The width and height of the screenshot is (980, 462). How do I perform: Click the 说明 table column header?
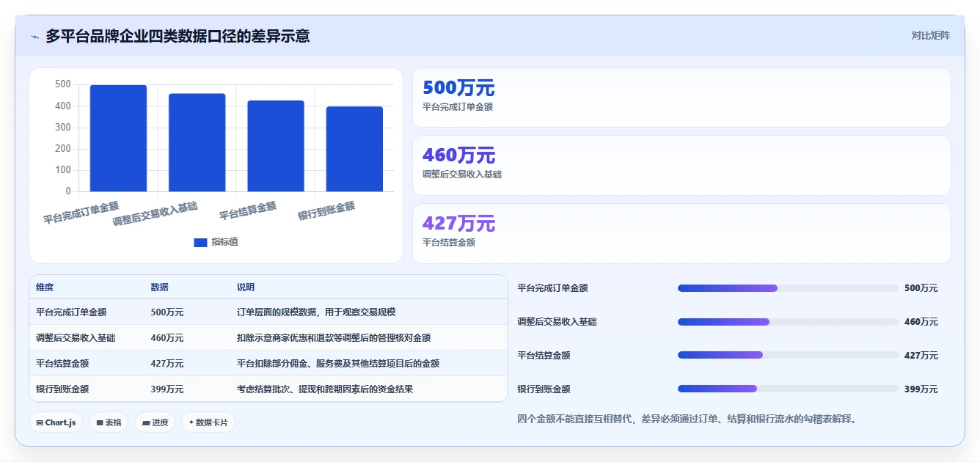(246, 287)
